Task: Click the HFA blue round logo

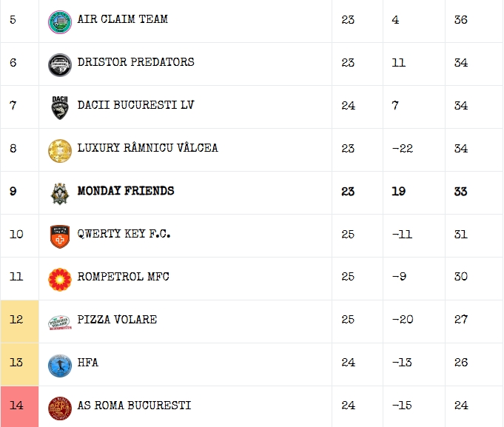Action: [60, 365]
